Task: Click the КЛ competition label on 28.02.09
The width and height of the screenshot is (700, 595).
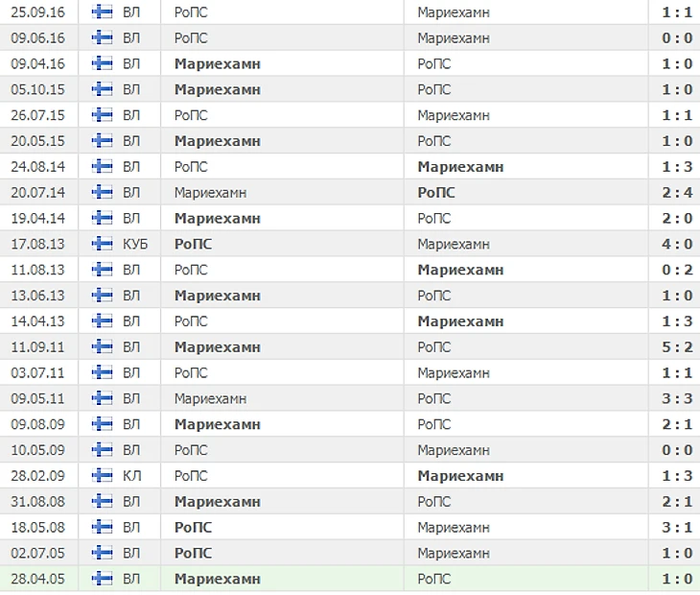Action: coord(131,476)
